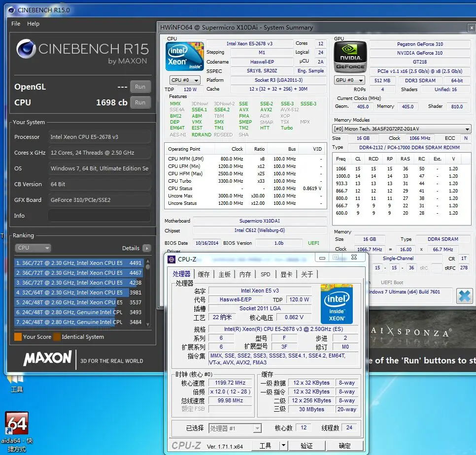Minimize the CPU-Z window
This screenshot has height=455, width=476.
coord(322,258)
